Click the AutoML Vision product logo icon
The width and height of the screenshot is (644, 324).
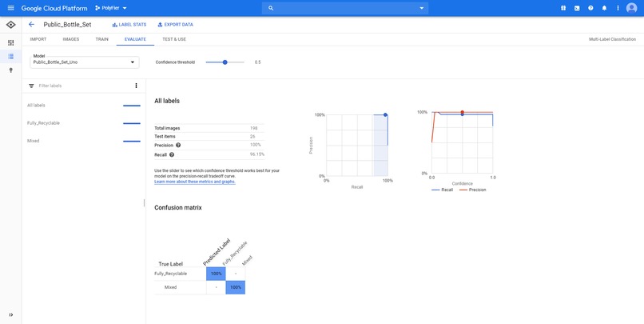(10, 25)
